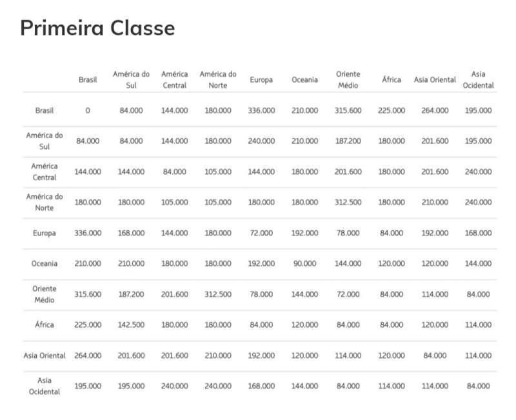Select the 90.000 cell in the Oceania row

click(x=304, y=263)
